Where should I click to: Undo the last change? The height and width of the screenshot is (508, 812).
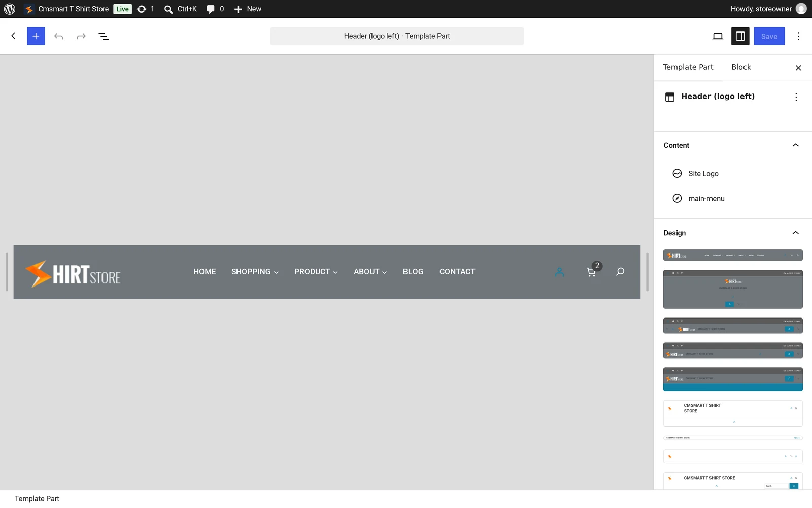point(59,36)
